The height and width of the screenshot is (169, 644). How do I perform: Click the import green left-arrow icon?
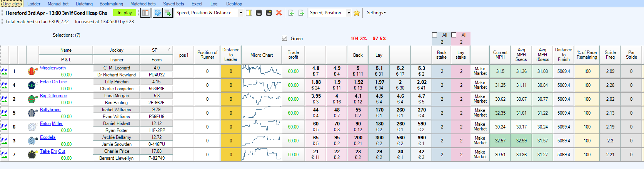pyautogui.click(x=291, y=13)
